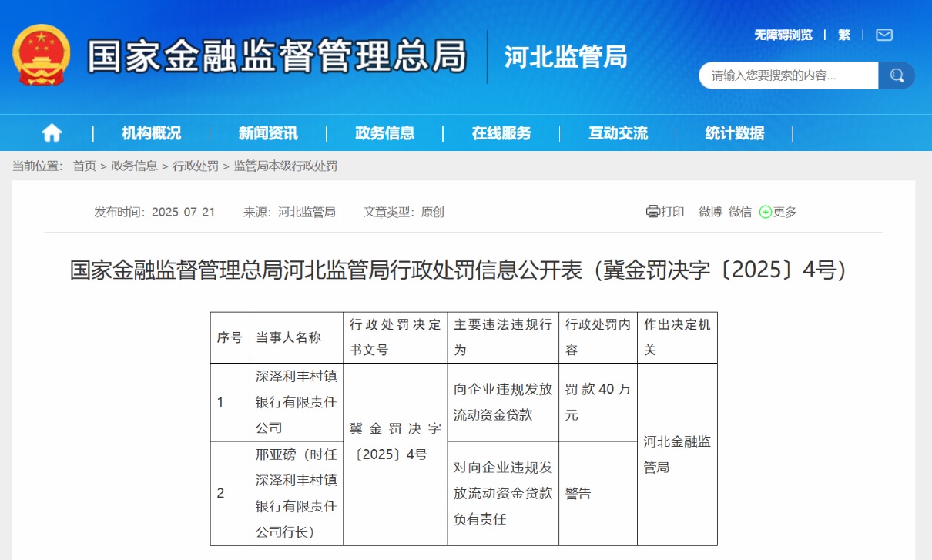
Task: Open the 政务信息 menu
Action: [384, 133]
